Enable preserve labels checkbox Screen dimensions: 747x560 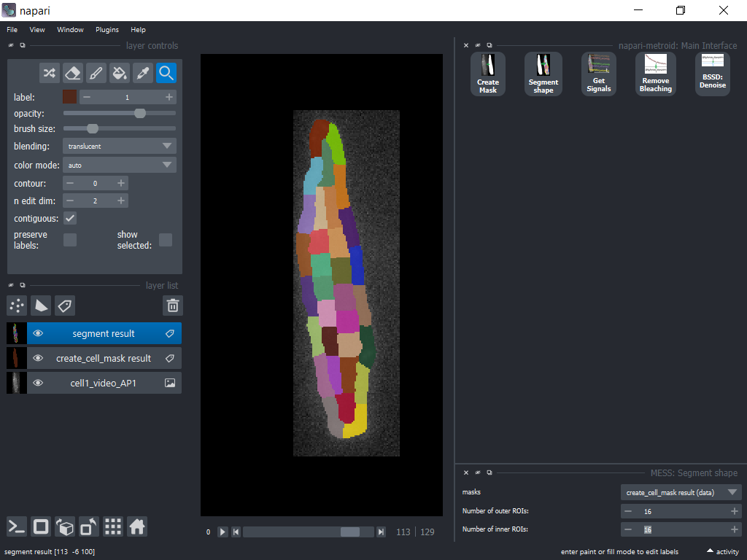pos(70,240)
